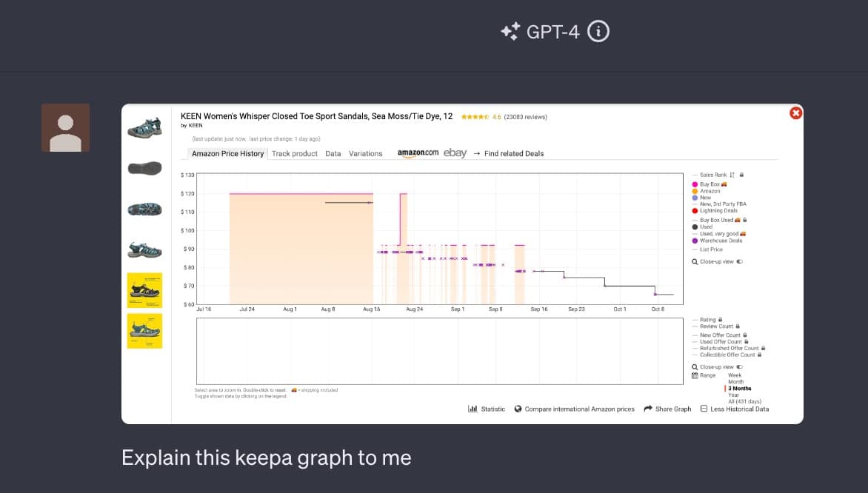The image size is (868, 493).
Task: Open the Statistic bar chart icon
Action: coord(473,409)
